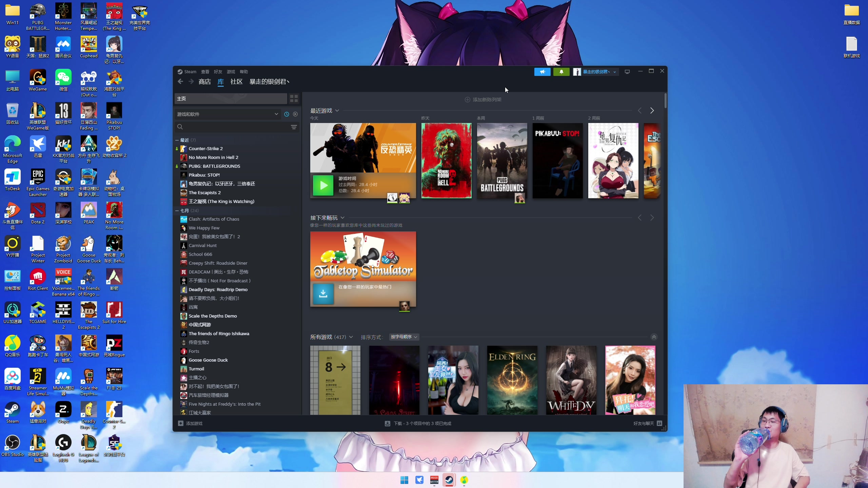Click the add game plus icon
The image size is (868, 488).
pyautogui.click(x=181, y=423)
